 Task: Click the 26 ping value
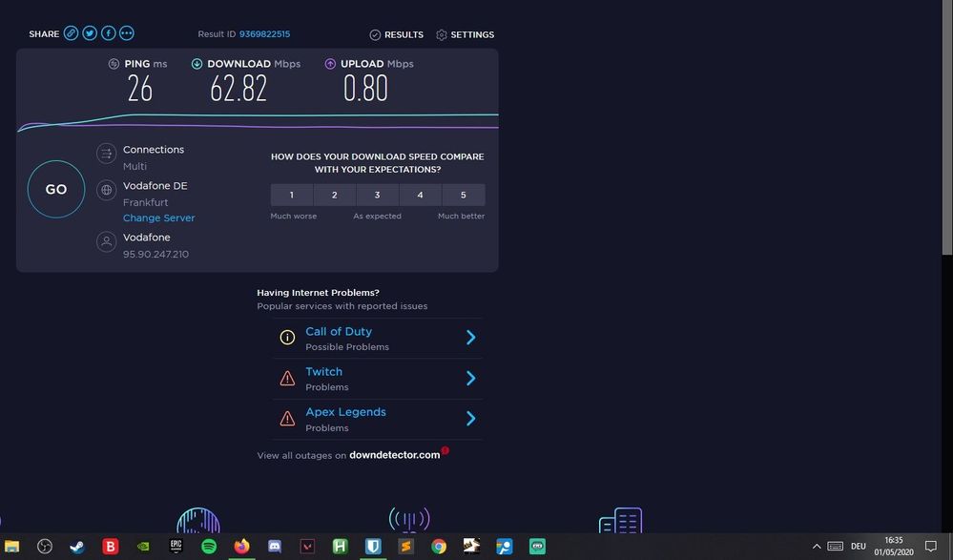click(x=140, y=89)
